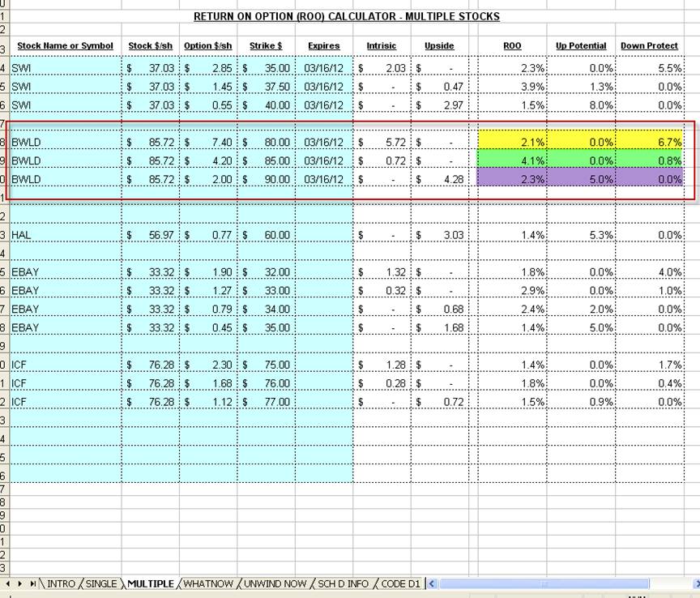Select the Return on Option calculator title
Viewport: 700px width, 598px height.
click(x=347, y=16)
